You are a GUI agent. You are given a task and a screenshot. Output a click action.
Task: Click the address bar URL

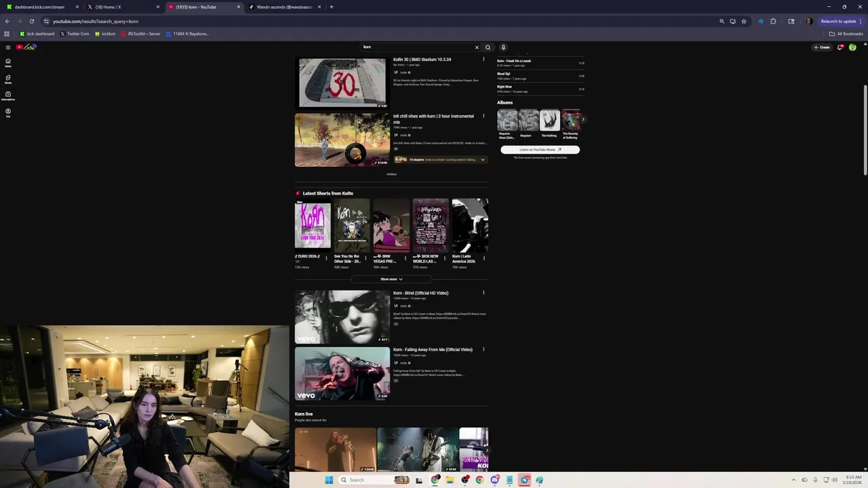(96, 21)
